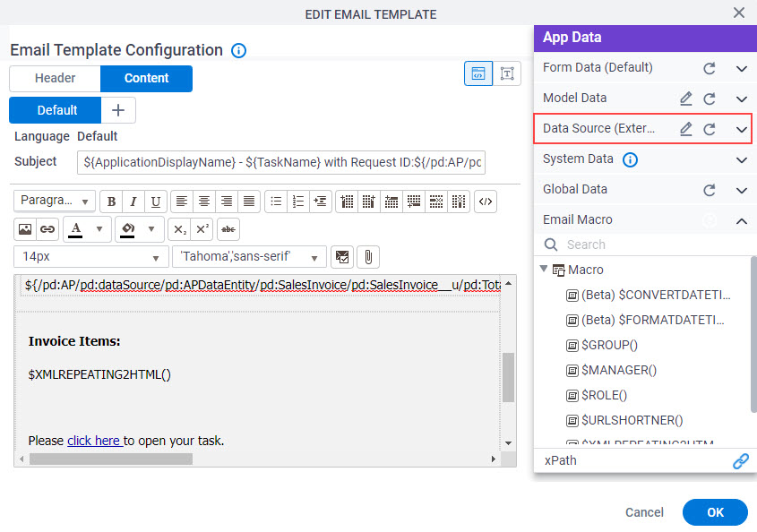Apply superscript formatting
Image resolution: width=757 pixels, height=532 pixels.
(x=202, y=229)
